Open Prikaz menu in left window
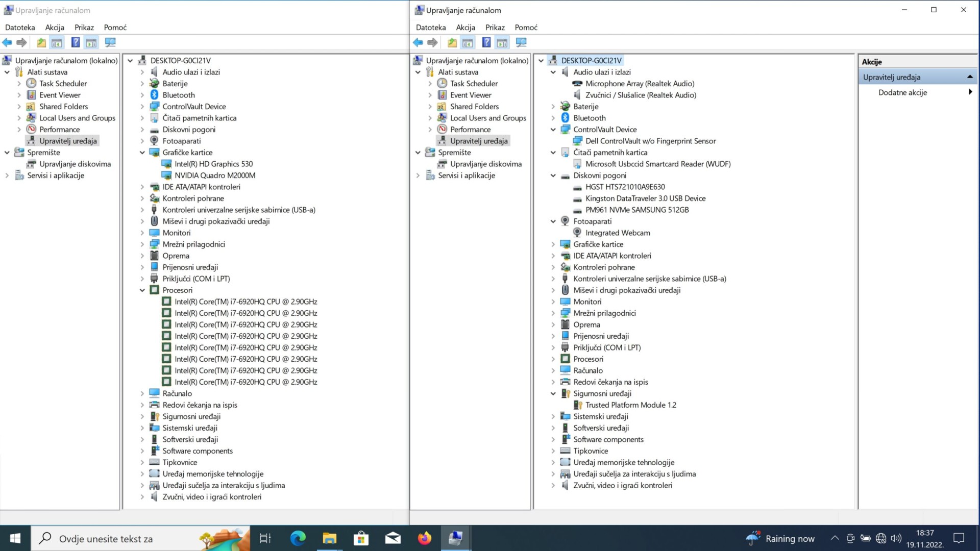The height and width of the screenshot is (551, 980). click(84, 27)
